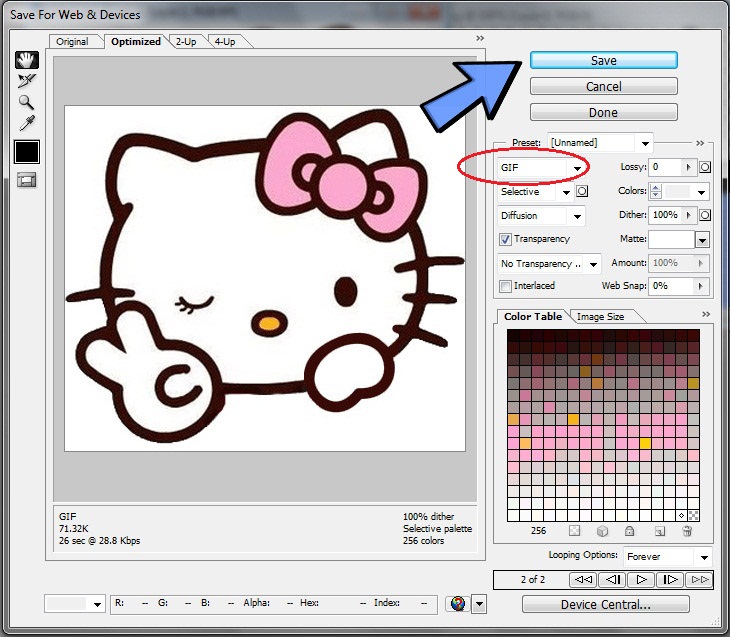
Task: Select the Slice Select tool
Action: point(27,81)
